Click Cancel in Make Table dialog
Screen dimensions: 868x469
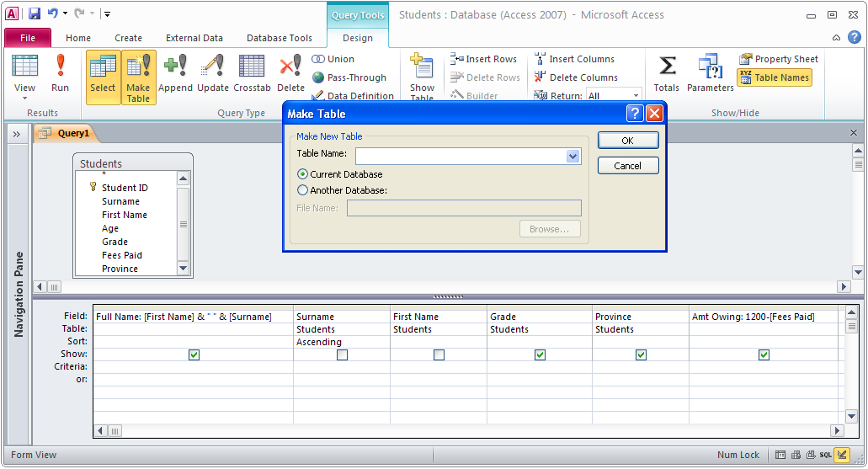pyautogui.click(x=628, y=166)
